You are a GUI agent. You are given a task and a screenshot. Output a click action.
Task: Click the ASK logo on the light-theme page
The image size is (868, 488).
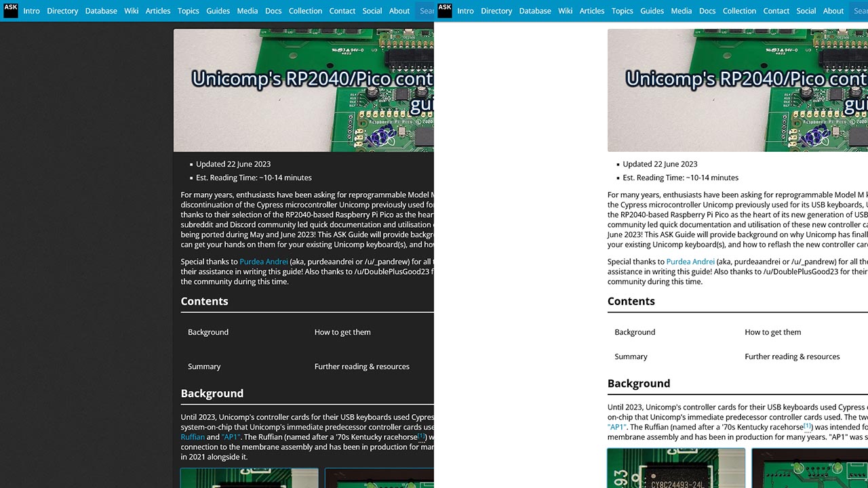tap(444, 10)
